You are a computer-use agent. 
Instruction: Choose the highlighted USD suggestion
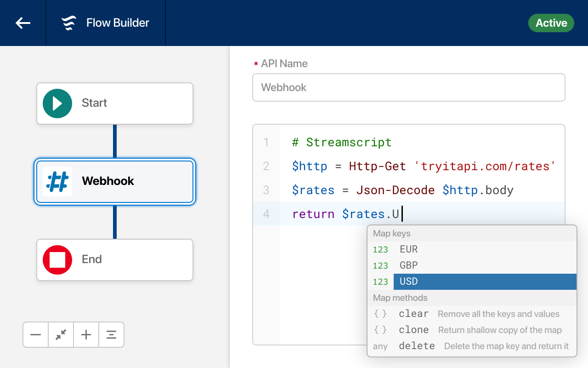click(x=472, y=282)
